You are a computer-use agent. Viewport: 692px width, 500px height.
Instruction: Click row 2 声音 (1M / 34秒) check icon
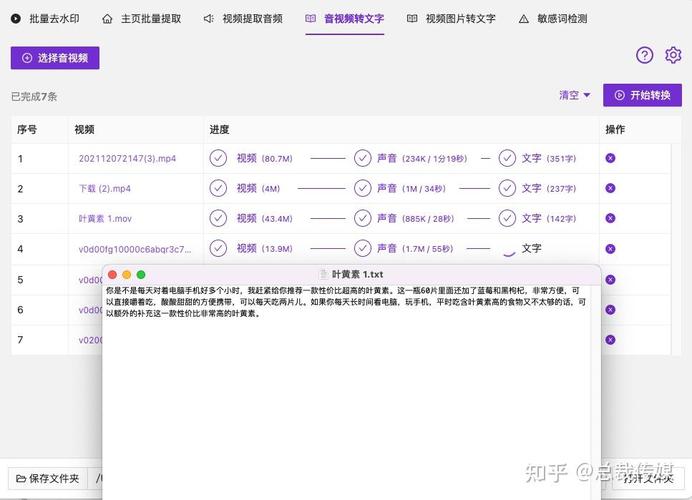(x=363, y=188)
